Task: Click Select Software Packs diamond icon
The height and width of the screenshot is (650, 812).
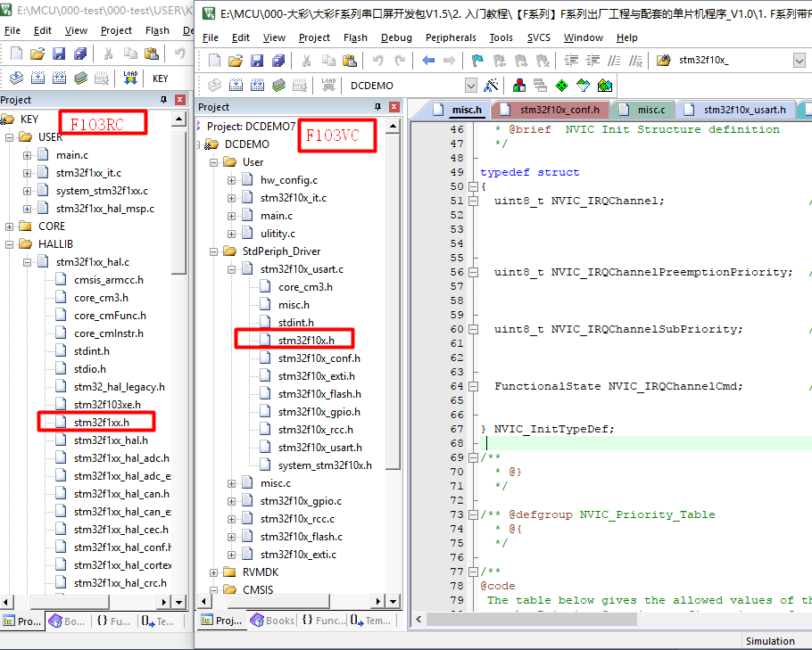Action: coord(583,86)
